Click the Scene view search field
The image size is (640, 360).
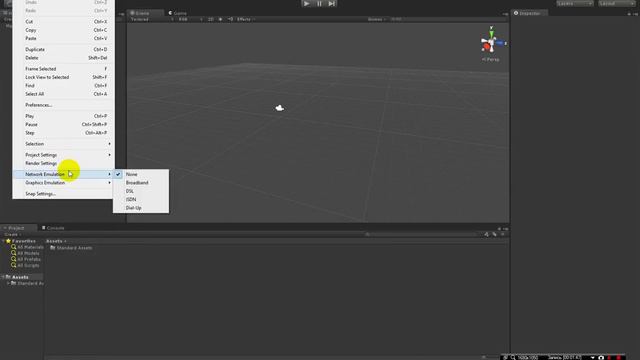[x=447, y=19]
